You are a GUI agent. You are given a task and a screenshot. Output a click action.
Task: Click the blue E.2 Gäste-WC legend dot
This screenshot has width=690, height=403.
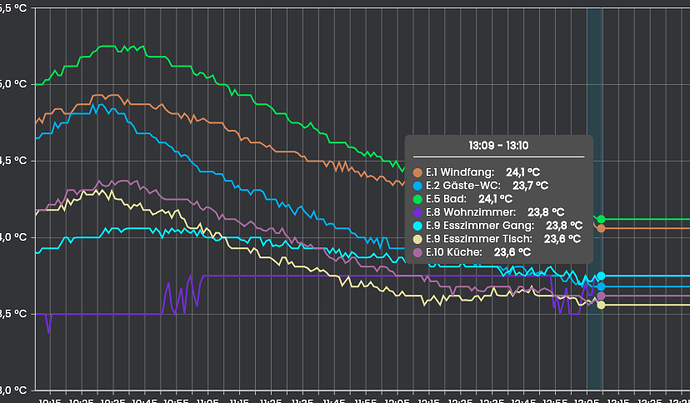click(x=418, y=185)
